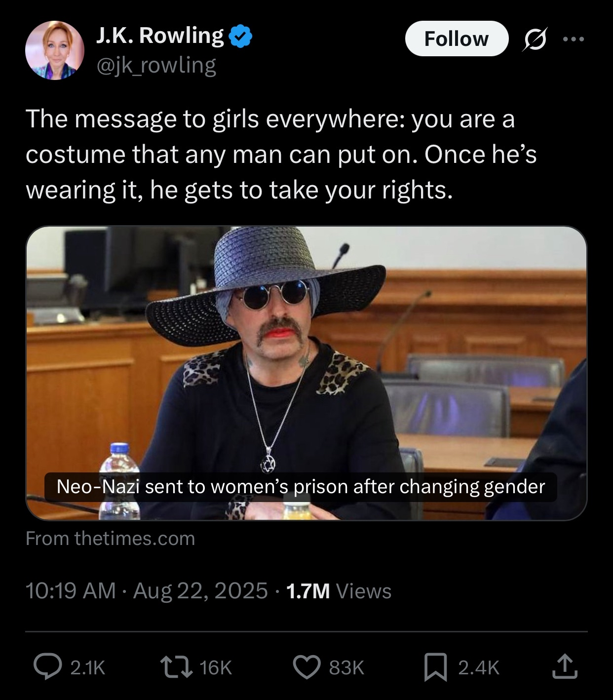Click the Grok slashed-circle icon

pyautogui.click(x=536, y=39)
